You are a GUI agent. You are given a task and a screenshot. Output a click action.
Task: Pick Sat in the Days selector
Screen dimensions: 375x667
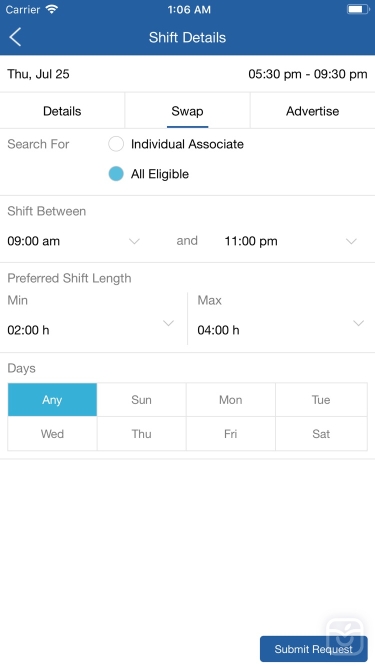[x=321, y=433]
